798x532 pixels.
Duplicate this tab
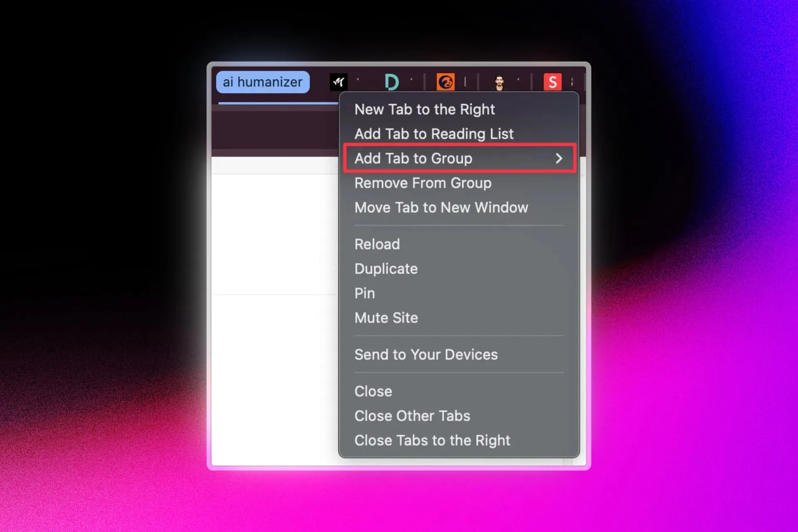tap(386, 268)
